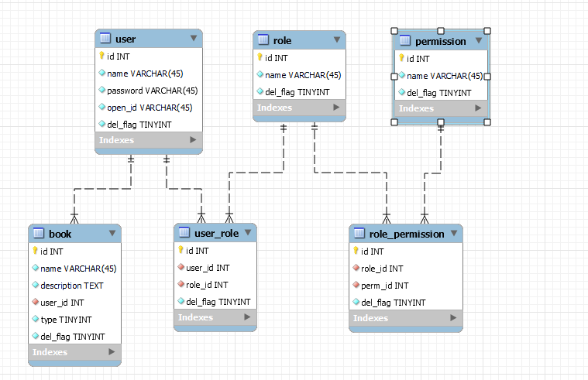Select the password VARCHAR(45) column
The width and height of the screenshot is (588, 380).
point(151,91)
